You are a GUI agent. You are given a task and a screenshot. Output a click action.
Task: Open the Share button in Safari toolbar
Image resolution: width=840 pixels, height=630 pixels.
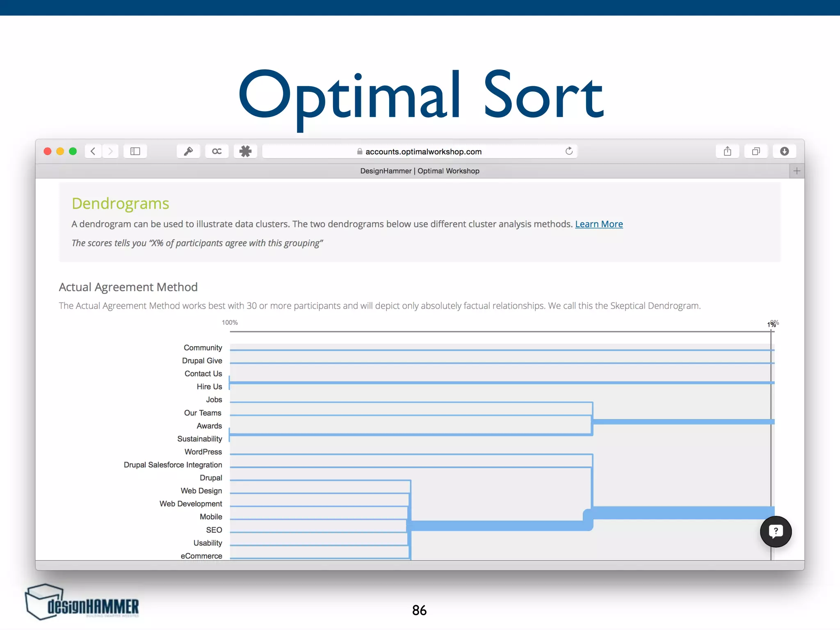(728, 151)
